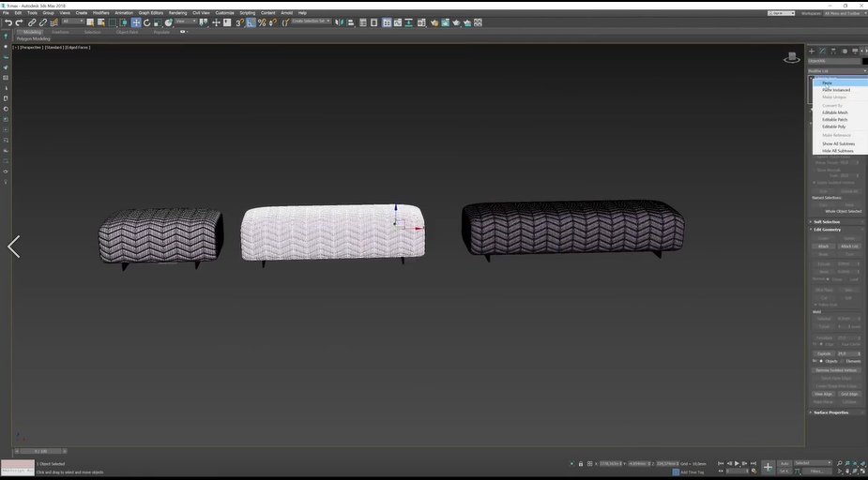Select the Select and Link tool

pos(32,22)
